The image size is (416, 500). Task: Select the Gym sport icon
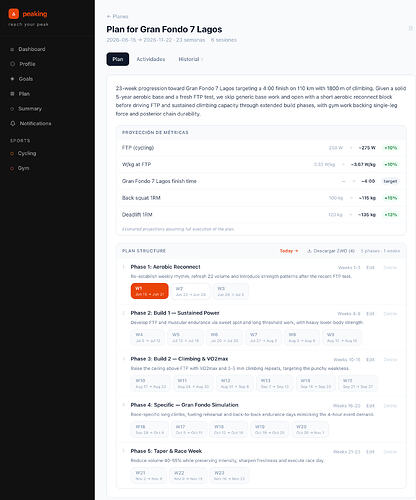tap(12, 168)
